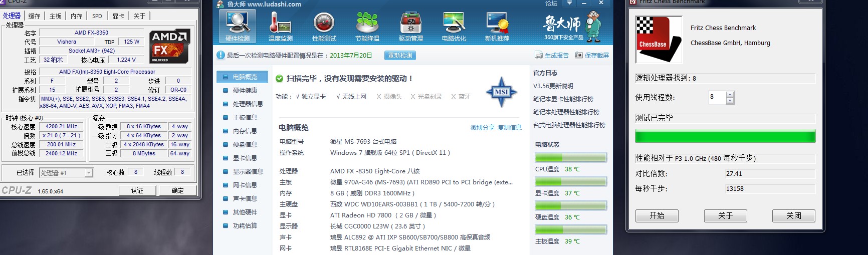Click 微博分享 link in overview
Screen dimensions: 868x255
[483, 127]
